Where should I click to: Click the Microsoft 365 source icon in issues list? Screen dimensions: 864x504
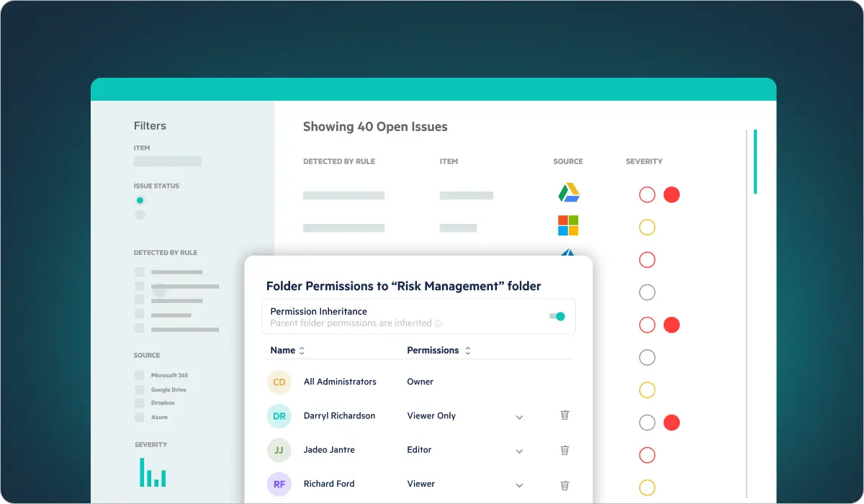click(x=568, y=226)
